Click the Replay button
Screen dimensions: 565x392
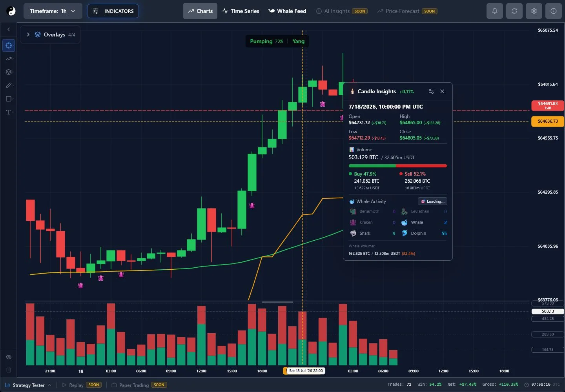coord(82,385)
